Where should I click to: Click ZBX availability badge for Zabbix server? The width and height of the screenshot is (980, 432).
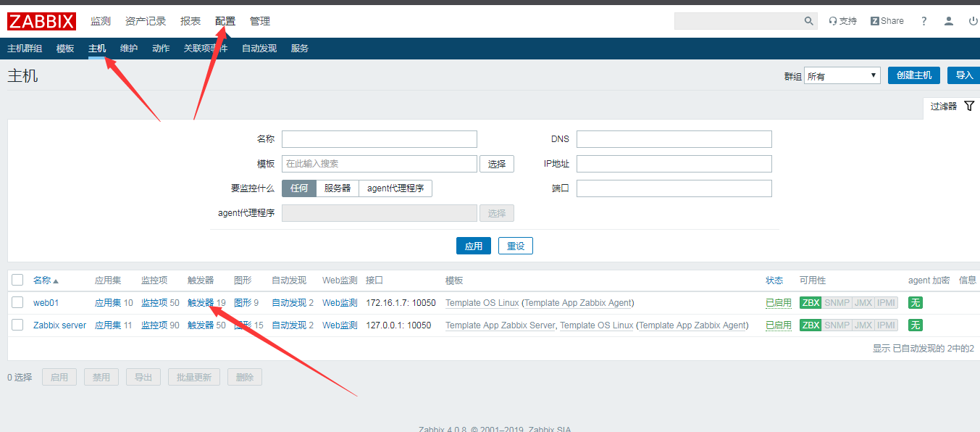[811, 325]
